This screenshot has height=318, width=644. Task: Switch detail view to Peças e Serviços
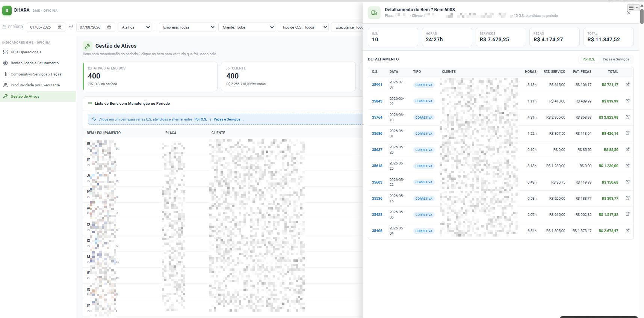tap(616, 59)
